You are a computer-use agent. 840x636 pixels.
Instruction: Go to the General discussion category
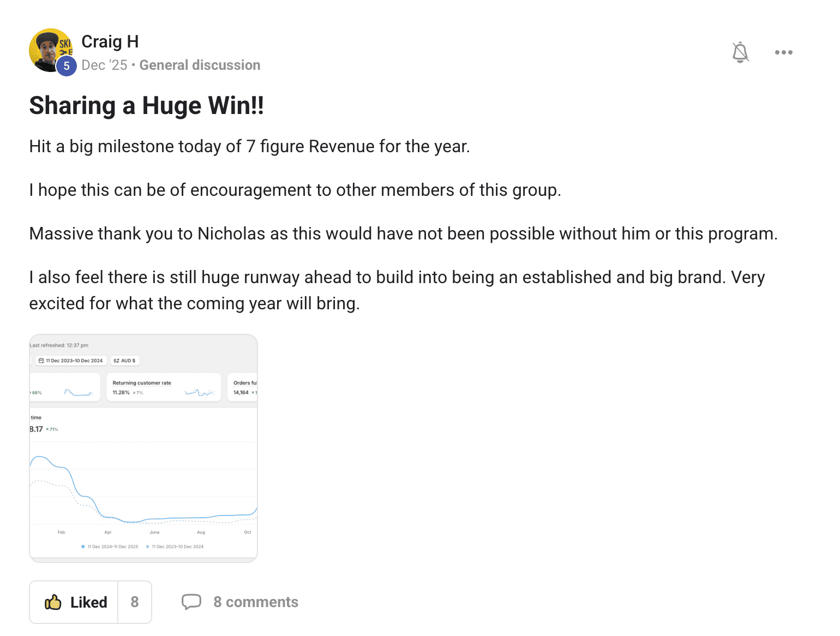click(200, 65)
